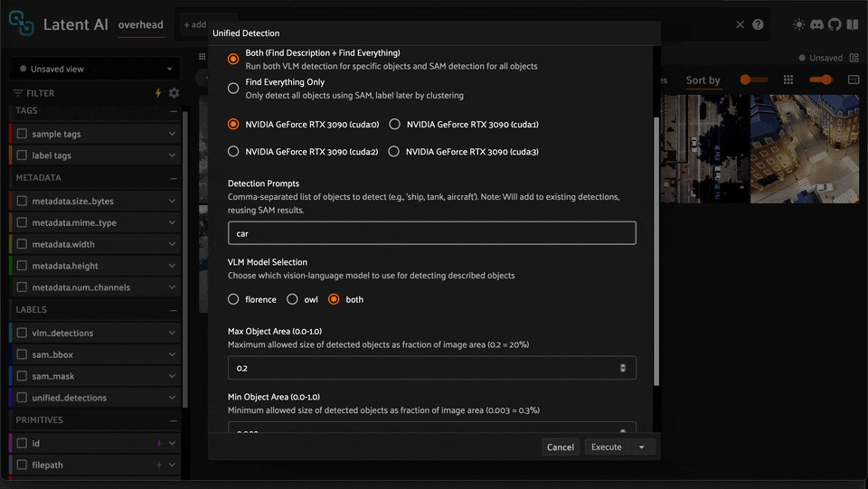This screenshot has width=868, height=489.
Task: Open the help question mark icon
Action: click(x=758, y=24)
